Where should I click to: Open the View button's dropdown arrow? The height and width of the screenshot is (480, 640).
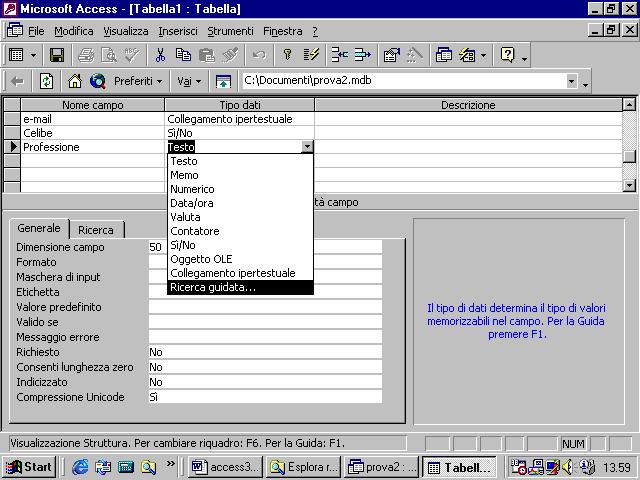coord(33,55)
